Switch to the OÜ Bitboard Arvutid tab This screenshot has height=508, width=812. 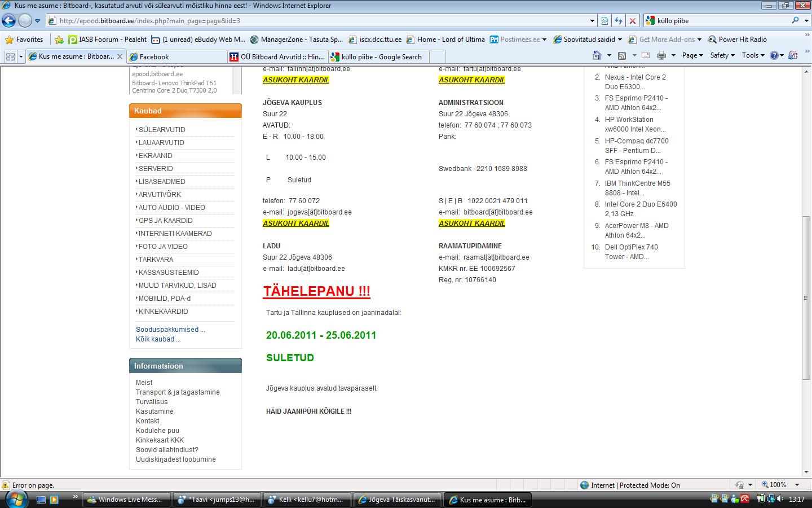pos(277,56)
